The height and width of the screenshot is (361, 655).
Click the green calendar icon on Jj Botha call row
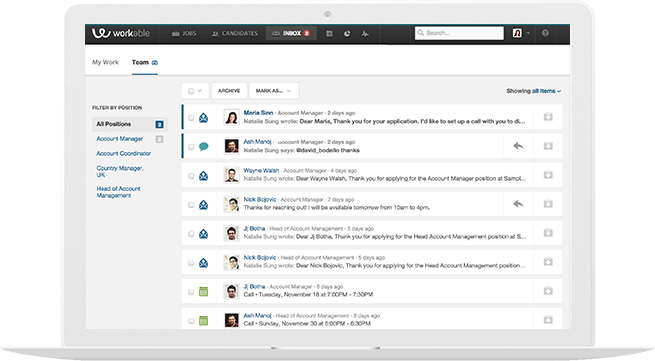(203, 292)
